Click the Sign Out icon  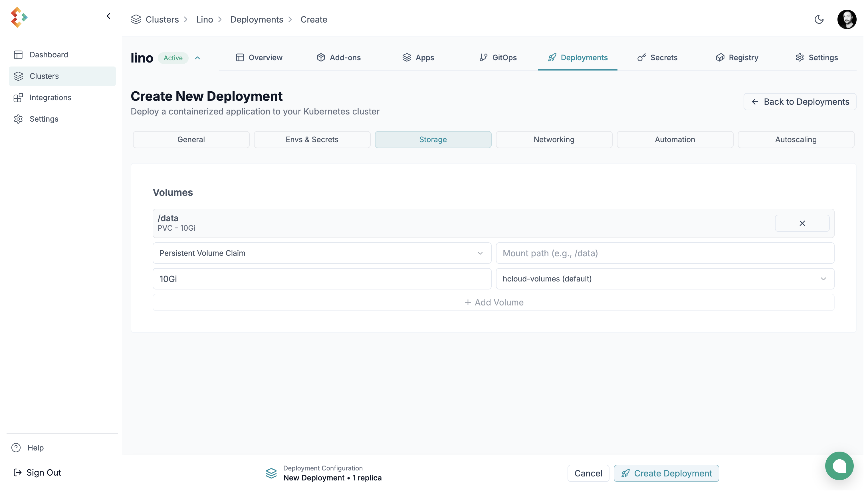(17, 472)
